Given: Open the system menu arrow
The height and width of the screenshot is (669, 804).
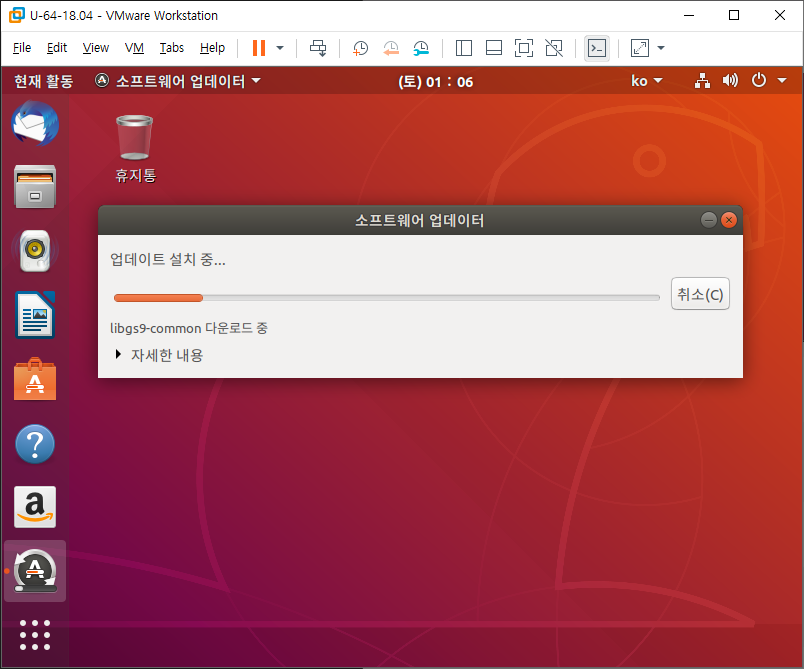Looking at the screenshot, I should tap(782, 80).
